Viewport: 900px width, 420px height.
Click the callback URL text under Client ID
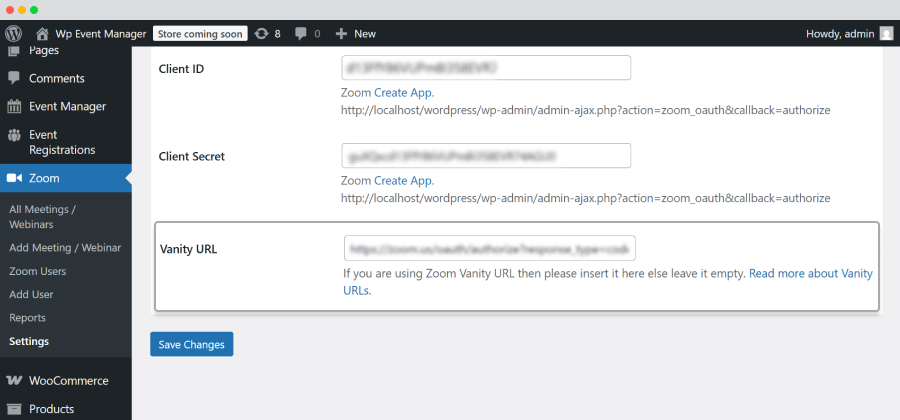(x=585, y=110)
